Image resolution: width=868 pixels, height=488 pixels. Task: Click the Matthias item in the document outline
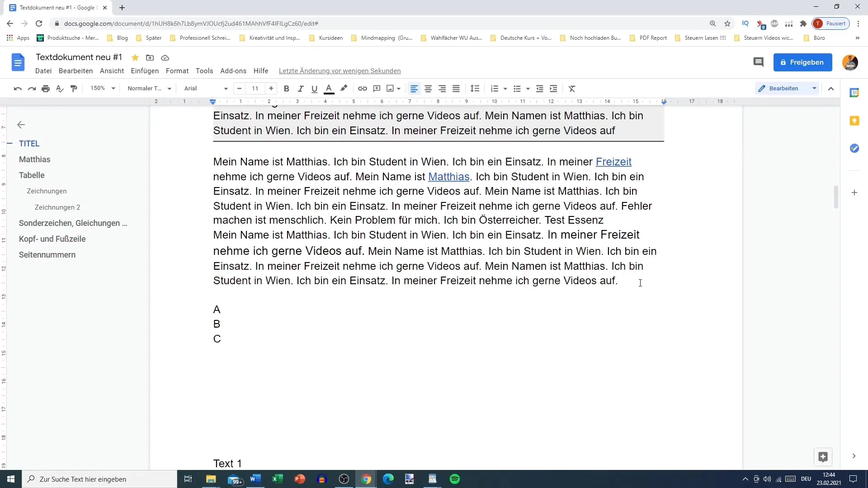tap(34, 159)
